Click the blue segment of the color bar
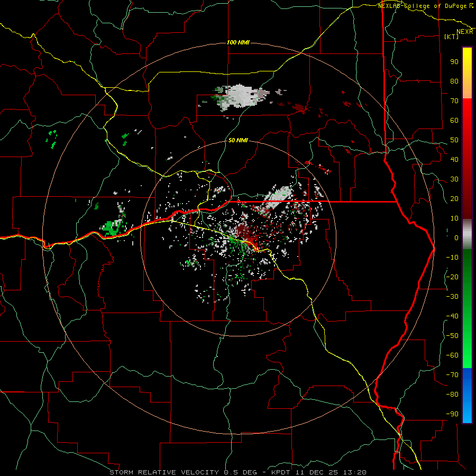This screenshot has width=476, height=476. coord(467,396)
